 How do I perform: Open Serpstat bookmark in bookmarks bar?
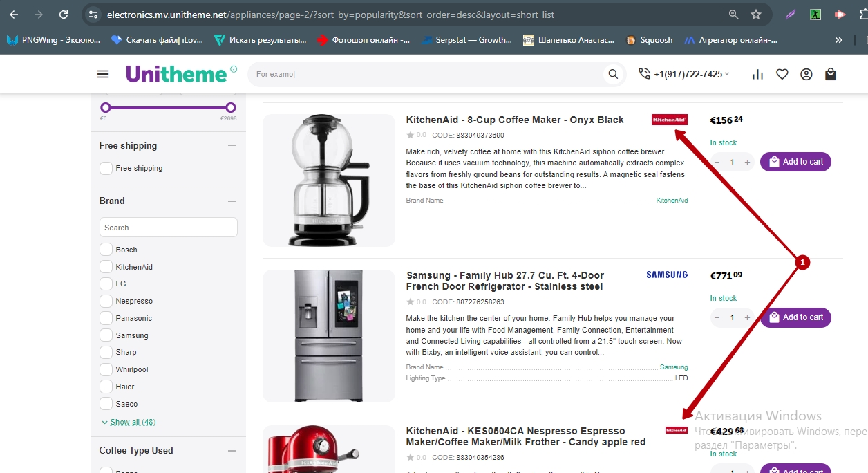[467, 40]
